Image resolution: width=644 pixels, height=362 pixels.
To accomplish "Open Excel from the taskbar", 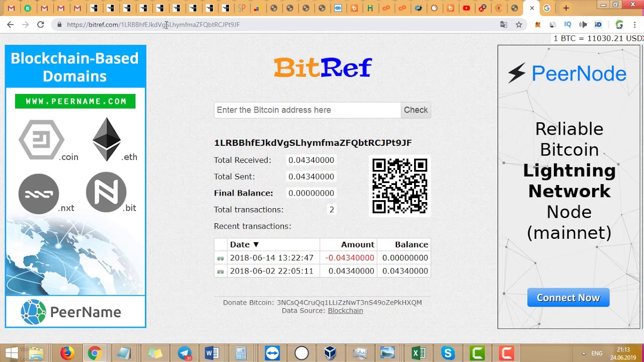I will click(x=419, y=353).
